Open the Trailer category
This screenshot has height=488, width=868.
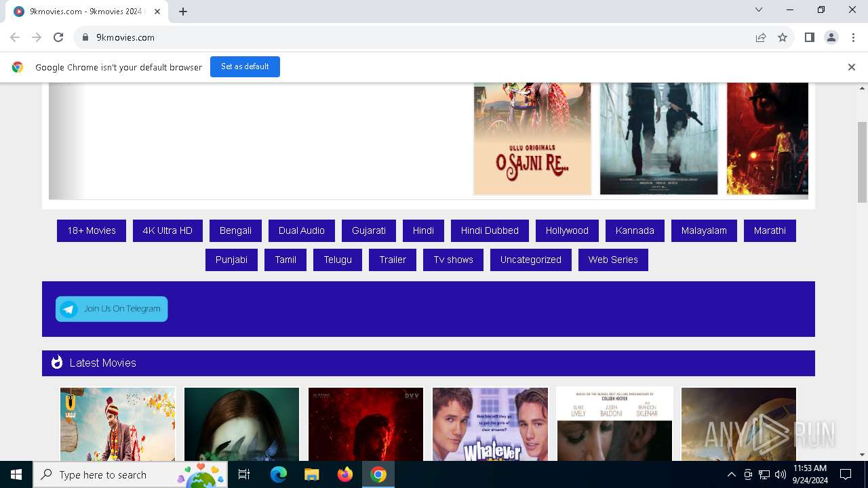pos(393,260)
